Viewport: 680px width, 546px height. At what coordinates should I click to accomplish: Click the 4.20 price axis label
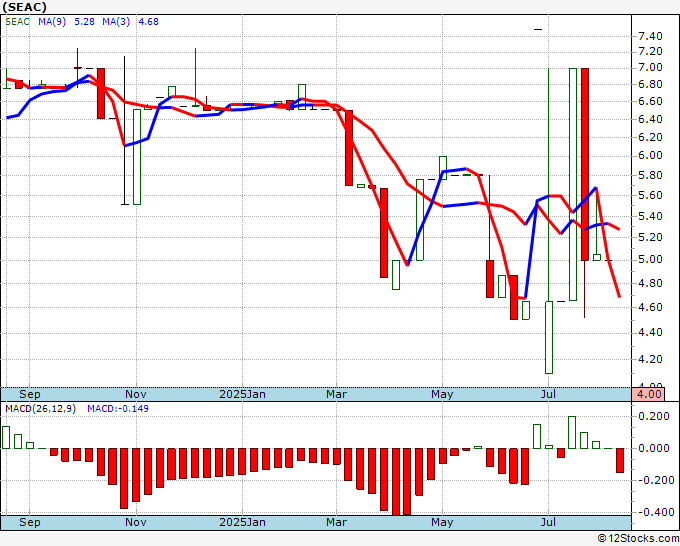point(651,360)
